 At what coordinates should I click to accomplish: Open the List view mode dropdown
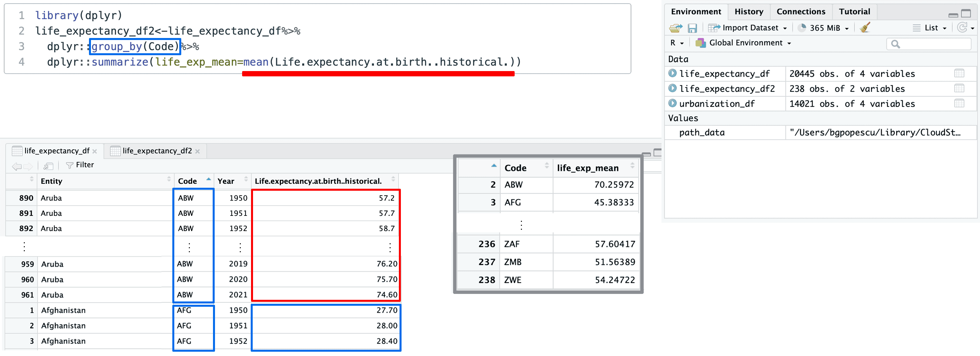coord(931,28)
